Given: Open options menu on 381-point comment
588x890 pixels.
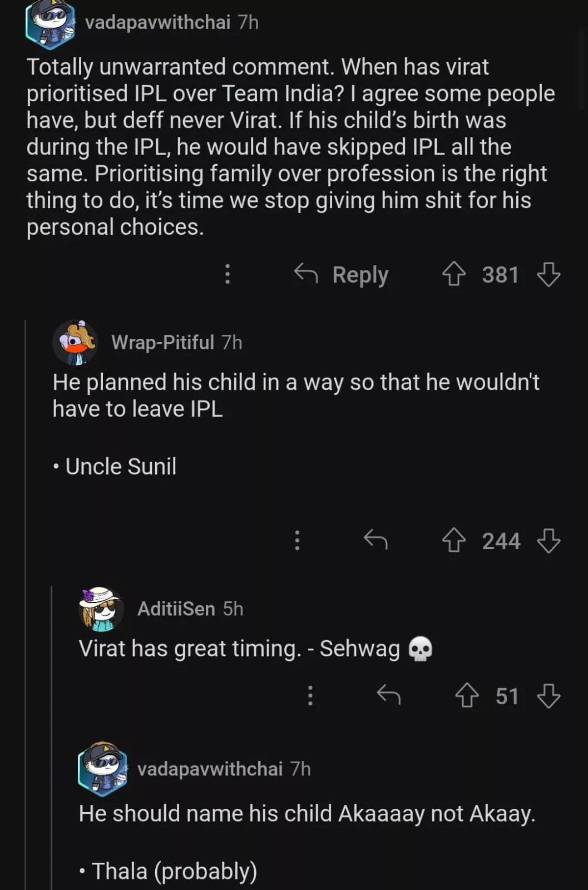Looking at the screenshot, I should point(228,274).
